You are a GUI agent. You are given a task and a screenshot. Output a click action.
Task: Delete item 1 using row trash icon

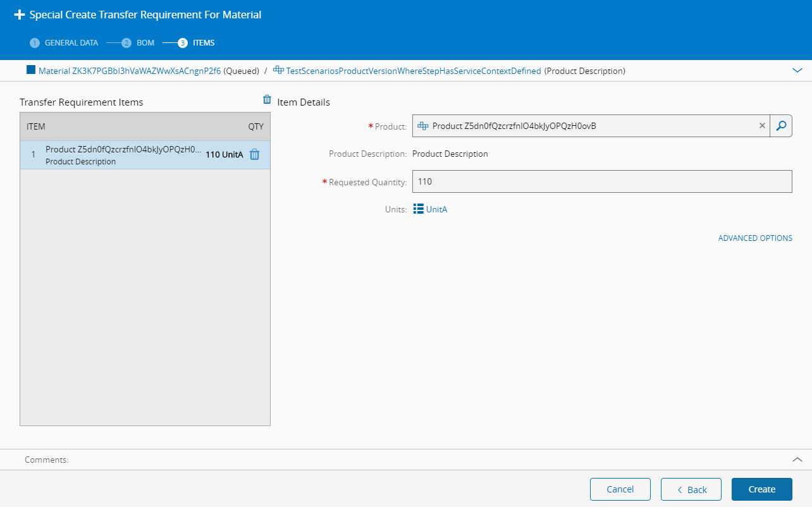click(x=254, y=155)
